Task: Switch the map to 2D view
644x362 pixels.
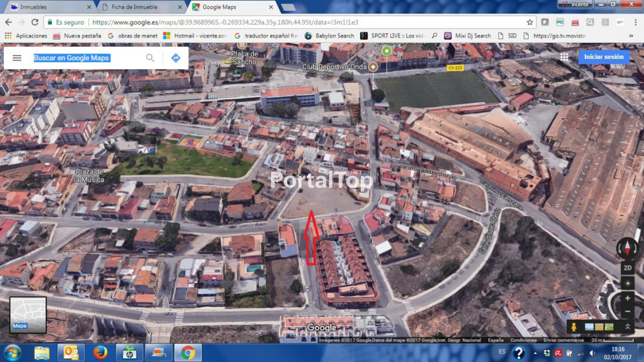Action: coord(627,268)
